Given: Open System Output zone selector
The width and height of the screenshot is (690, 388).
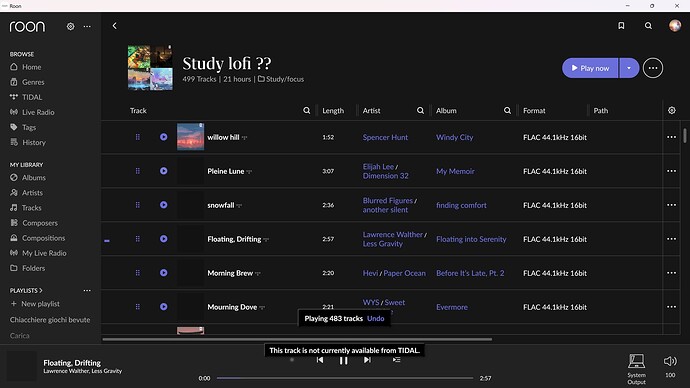Looking at the screenshot, I should 636,369.
